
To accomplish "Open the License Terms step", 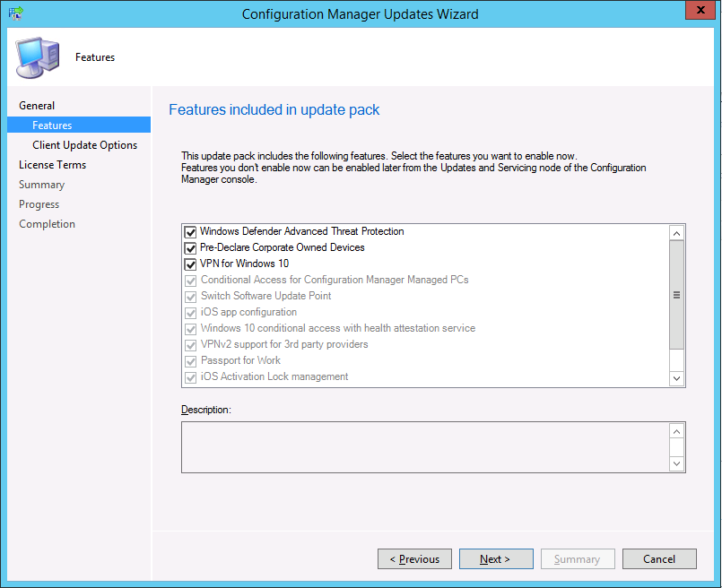I will pyautogui.click(x=53, y=165).
